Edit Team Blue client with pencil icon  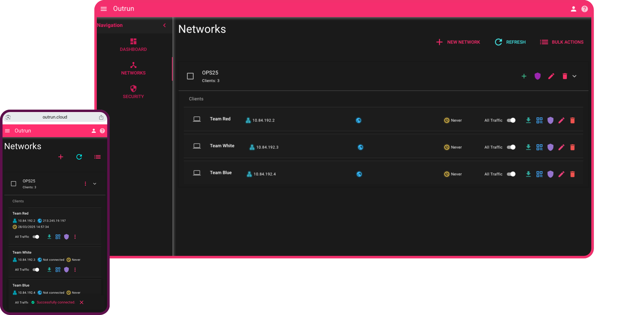coord(561,174)
